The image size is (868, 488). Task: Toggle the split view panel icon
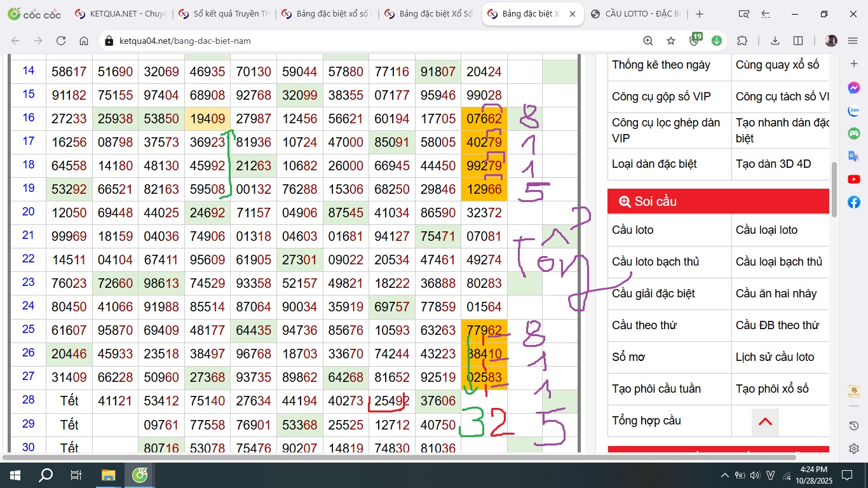click(798, 41)
